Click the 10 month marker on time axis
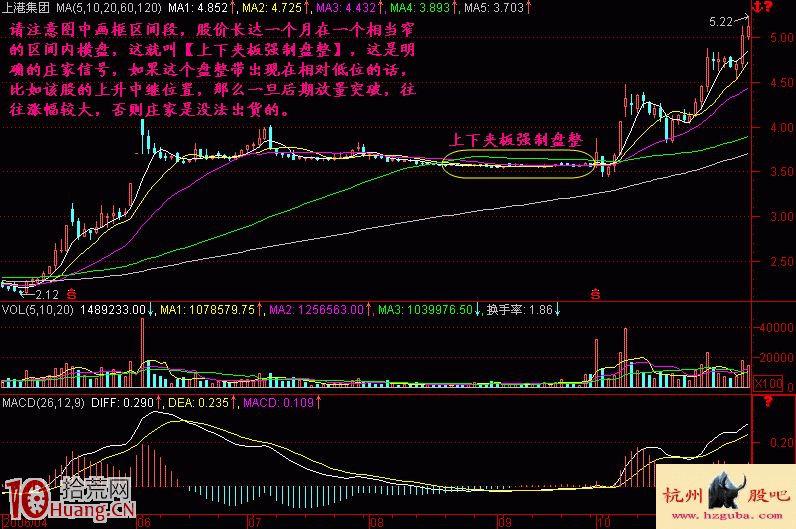 click(603, 522)
